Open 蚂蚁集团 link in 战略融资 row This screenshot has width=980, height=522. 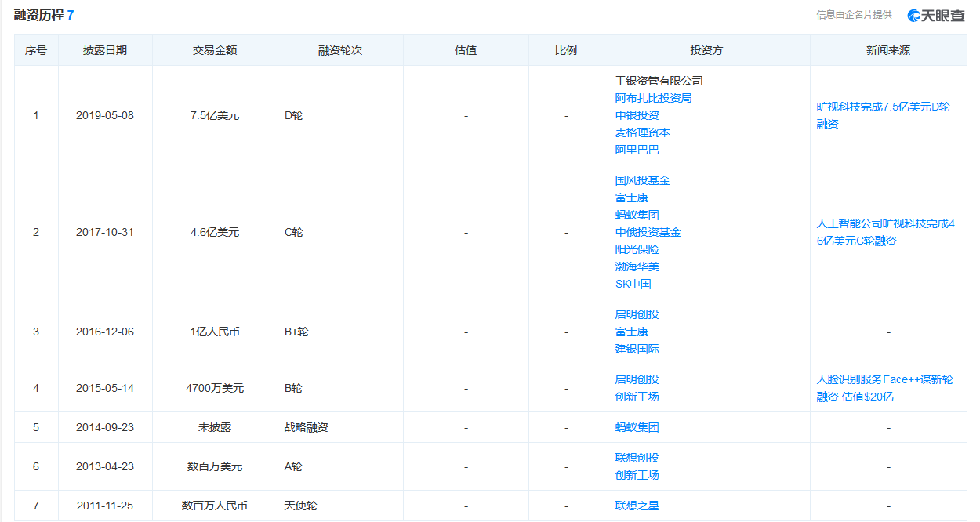coord(637,427)
